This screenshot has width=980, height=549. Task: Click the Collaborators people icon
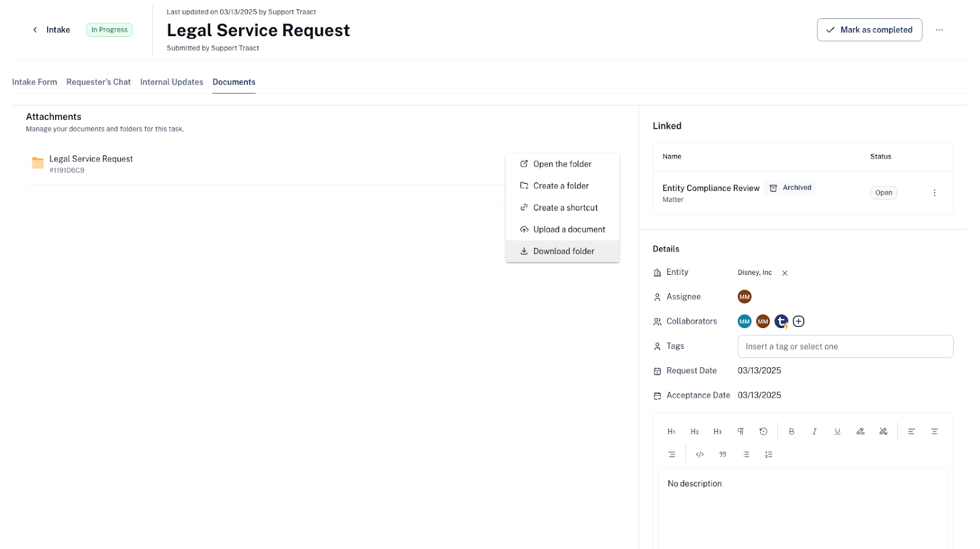(x=657, y=322)
